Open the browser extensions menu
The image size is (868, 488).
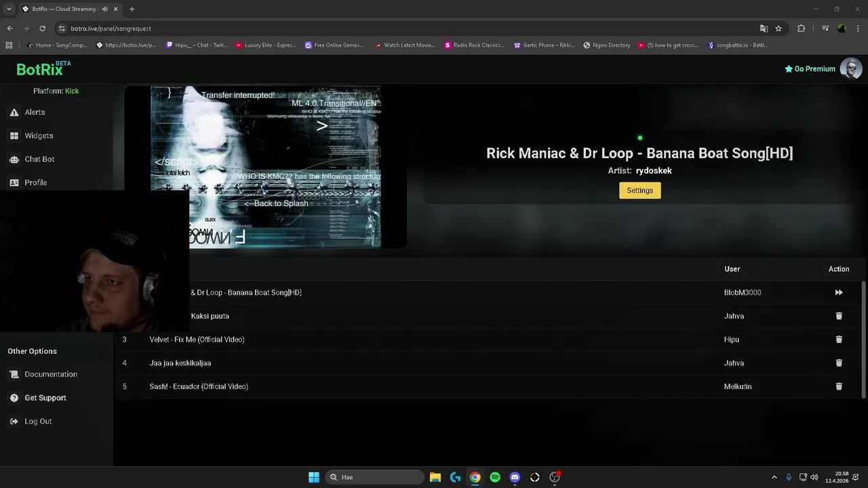tap(801, 28)
